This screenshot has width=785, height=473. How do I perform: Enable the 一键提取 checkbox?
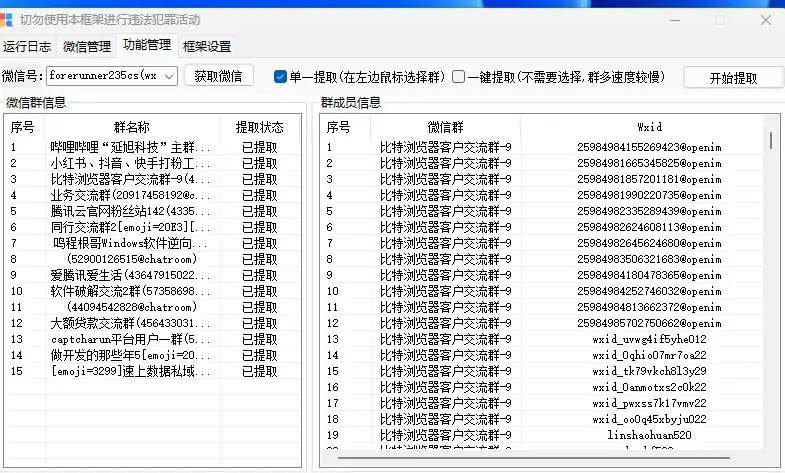458,77
